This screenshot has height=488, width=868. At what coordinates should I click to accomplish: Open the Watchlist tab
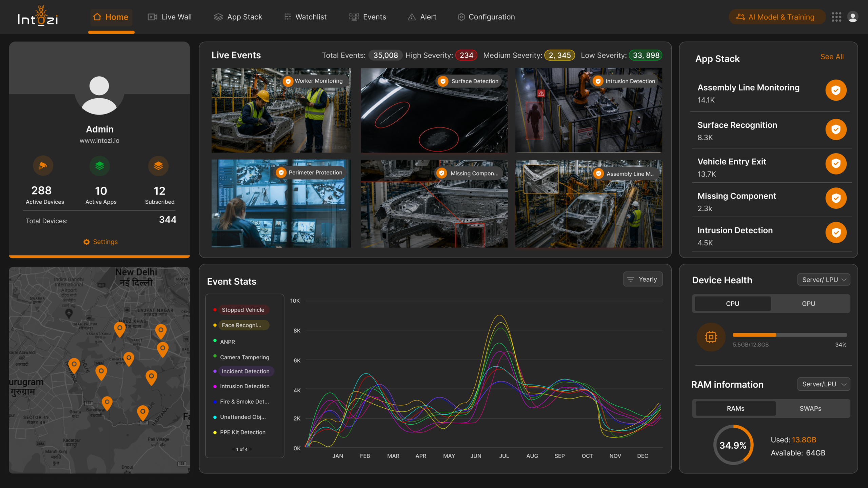tap(305, 17)
